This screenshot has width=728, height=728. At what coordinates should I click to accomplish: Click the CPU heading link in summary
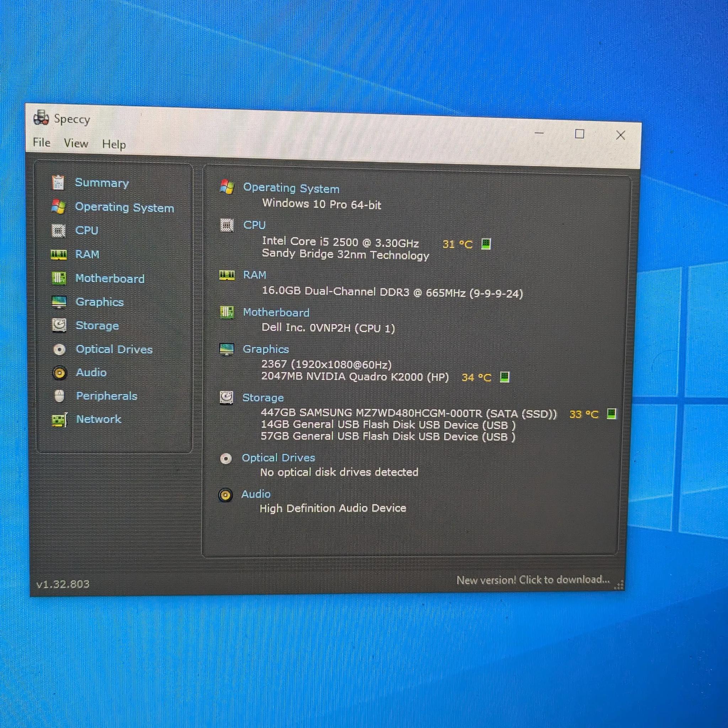(x=255, y=225)
